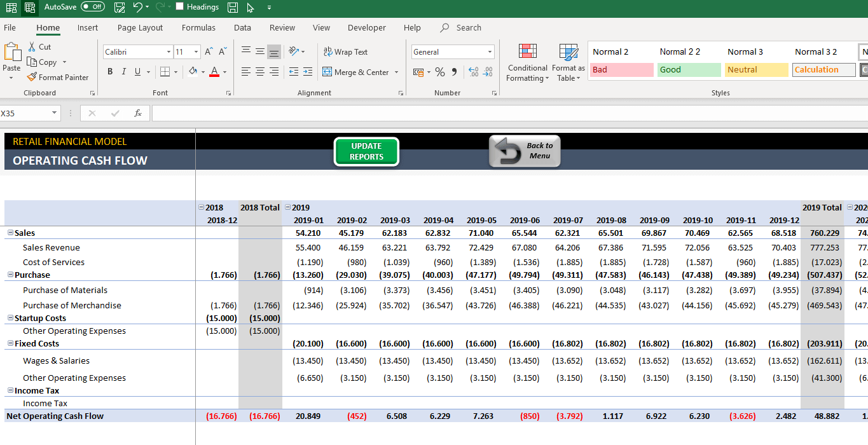Image resolution: width=868 pixels, height=445 pixels.
Task: Open the General number format dropdown
Action: pos(490,52)
